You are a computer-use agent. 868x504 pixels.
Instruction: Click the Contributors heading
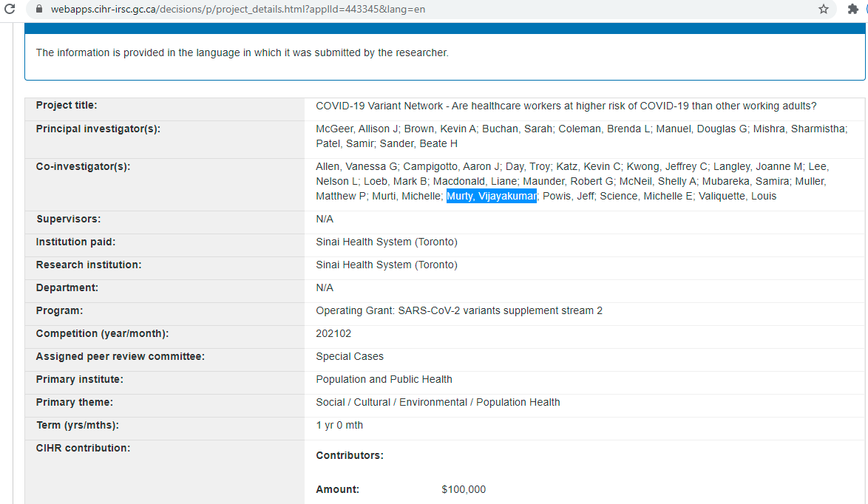pos(350,455)
